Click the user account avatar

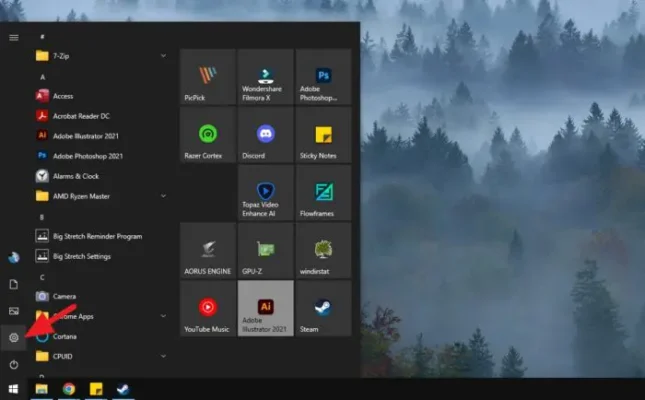(x=14, y=257)
